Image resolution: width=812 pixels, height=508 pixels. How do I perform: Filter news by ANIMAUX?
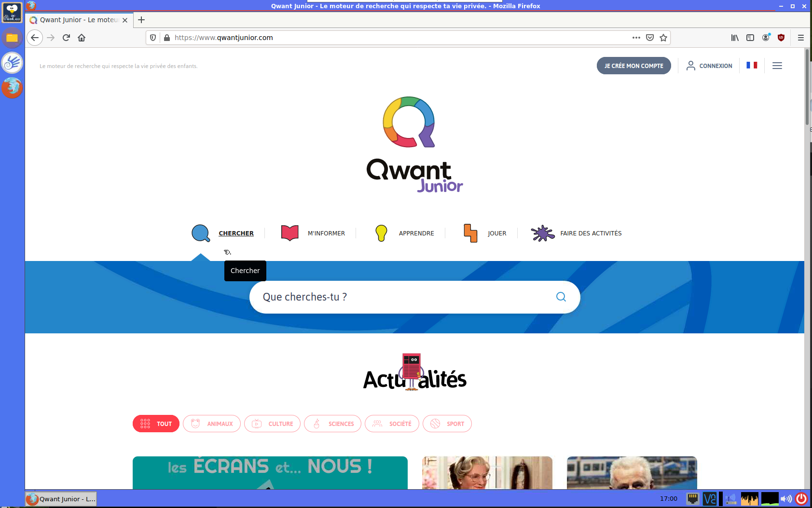[x=212, y=424]
